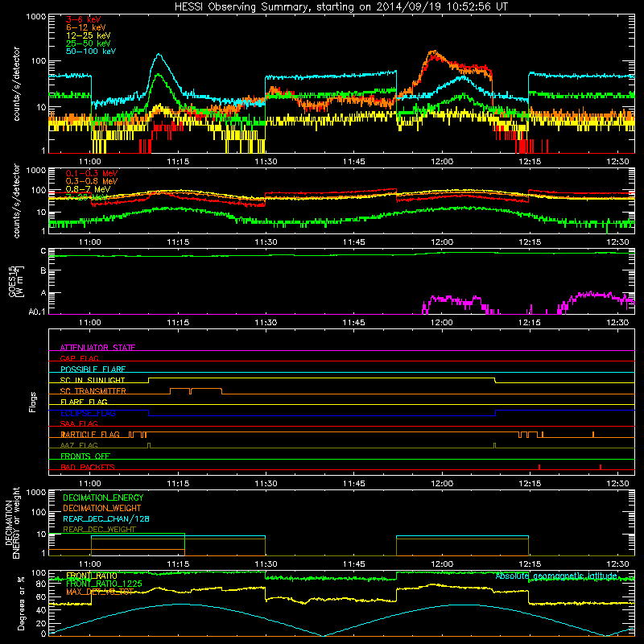Click the DECIMATION_ENERGY legend label
The height and width of the screenshot is (644, 644).
click(x=103, y=497)
